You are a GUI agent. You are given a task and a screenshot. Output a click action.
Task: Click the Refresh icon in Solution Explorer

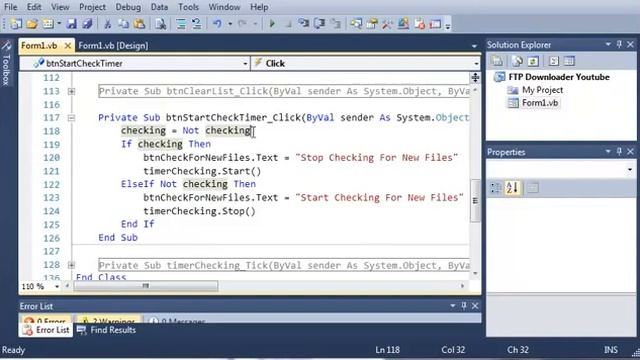[x=533, y=61]
